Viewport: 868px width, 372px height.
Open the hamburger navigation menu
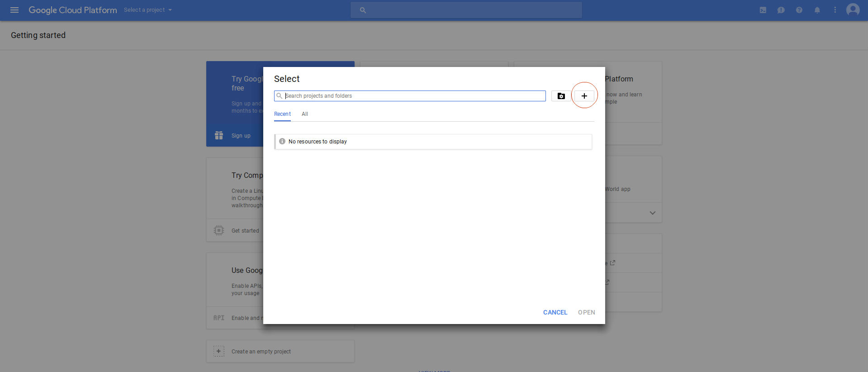point(14,10)
